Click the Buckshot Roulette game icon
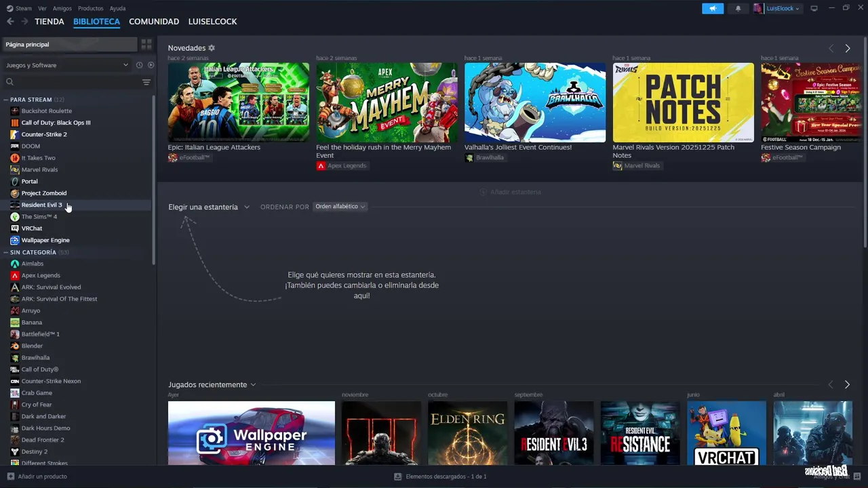This screenshot has height=488, width=868. point(15,110)
